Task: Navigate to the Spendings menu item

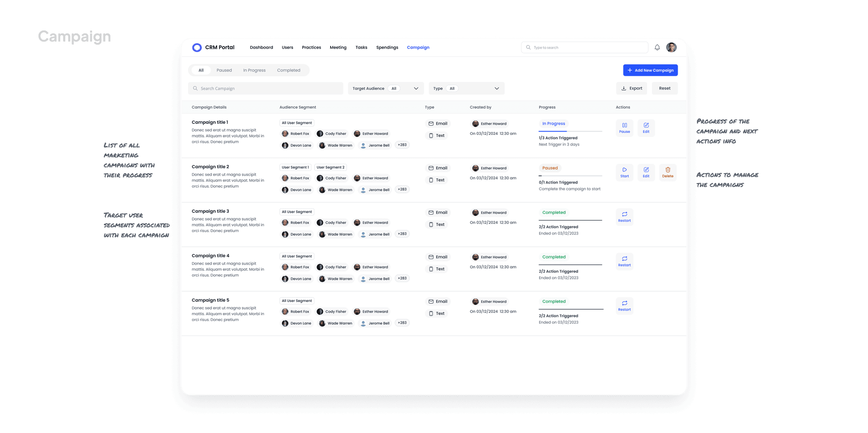Action: tap(387, 47)
